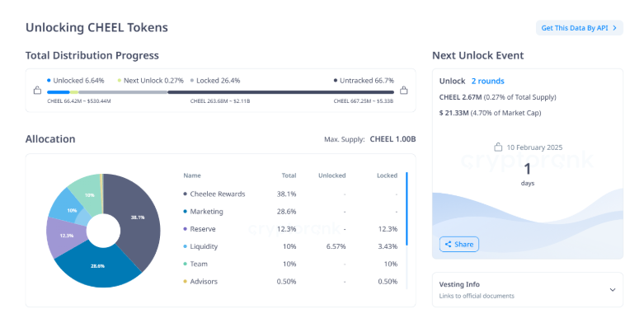The image size is (644, 318).
Task: Click the 12.3% Reserve pie slice
Action: [66, 236]
